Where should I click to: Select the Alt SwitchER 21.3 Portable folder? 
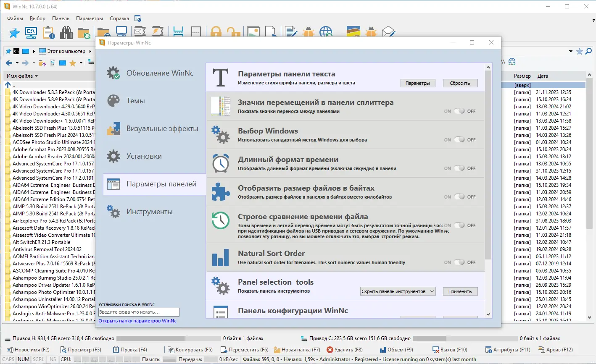tap(42, 242)
